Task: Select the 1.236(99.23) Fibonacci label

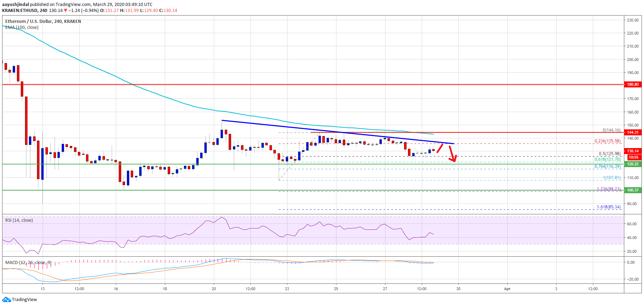Action: point(608,189)
